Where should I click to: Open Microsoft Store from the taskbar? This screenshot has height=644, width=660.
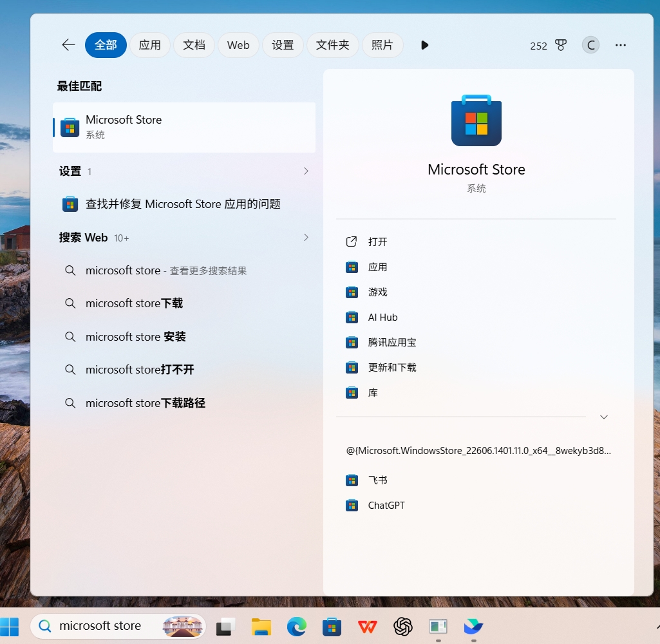(x=332, y=627)
